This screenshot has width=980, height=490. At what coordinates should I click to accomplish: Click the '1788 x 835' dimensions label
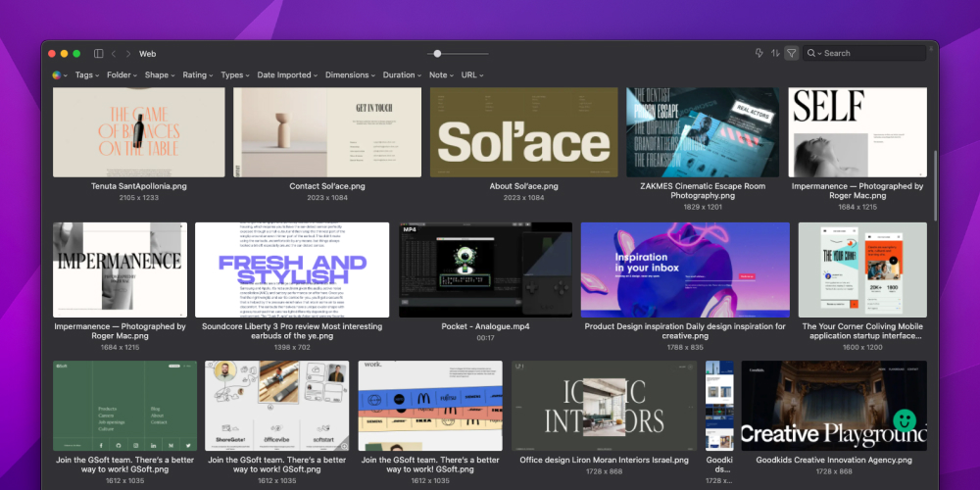685,347
